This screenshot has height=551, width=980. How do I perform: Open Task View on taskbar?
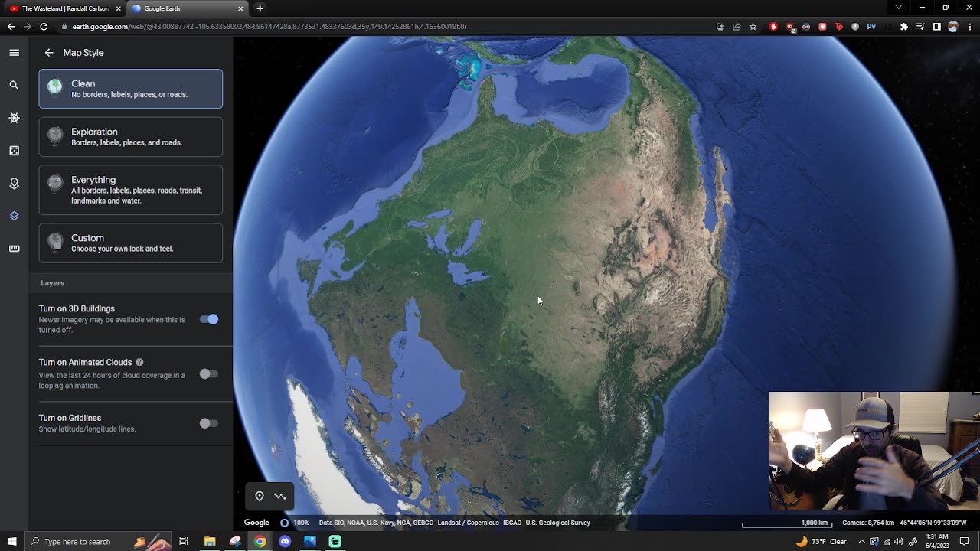[x=184, y=542]
